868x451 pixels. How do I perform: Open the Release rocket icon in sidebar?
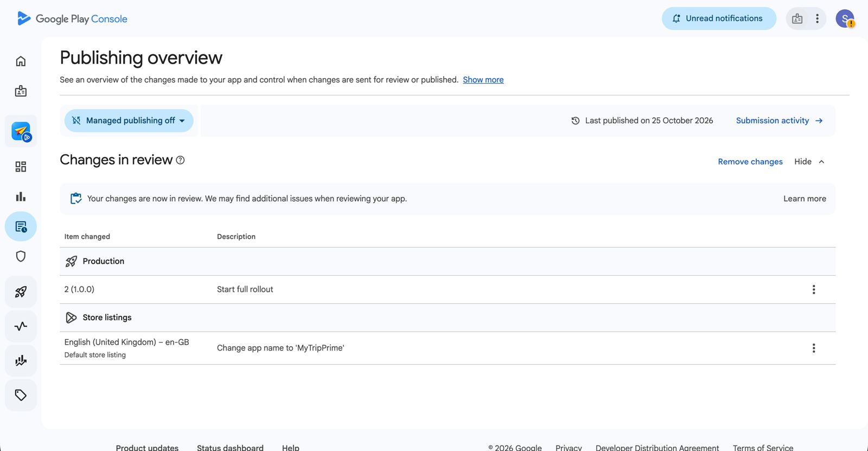21,292
